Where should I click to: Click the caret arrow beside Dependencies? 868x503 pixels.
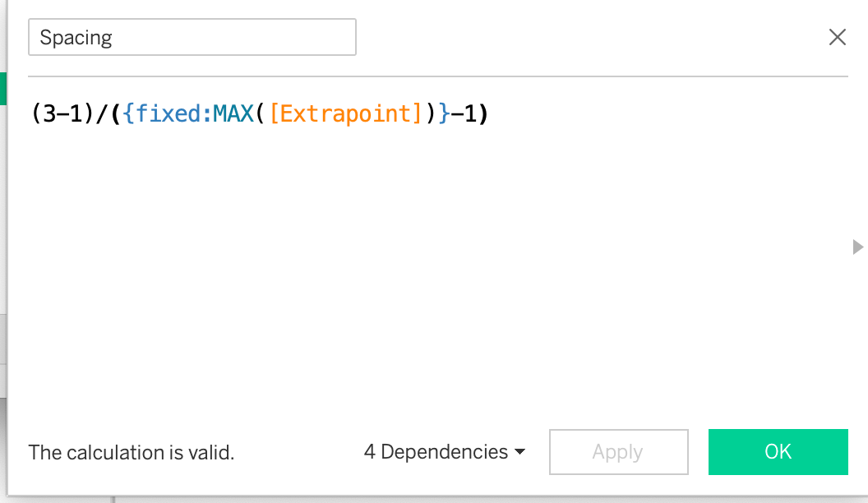[x=519, y=453]
